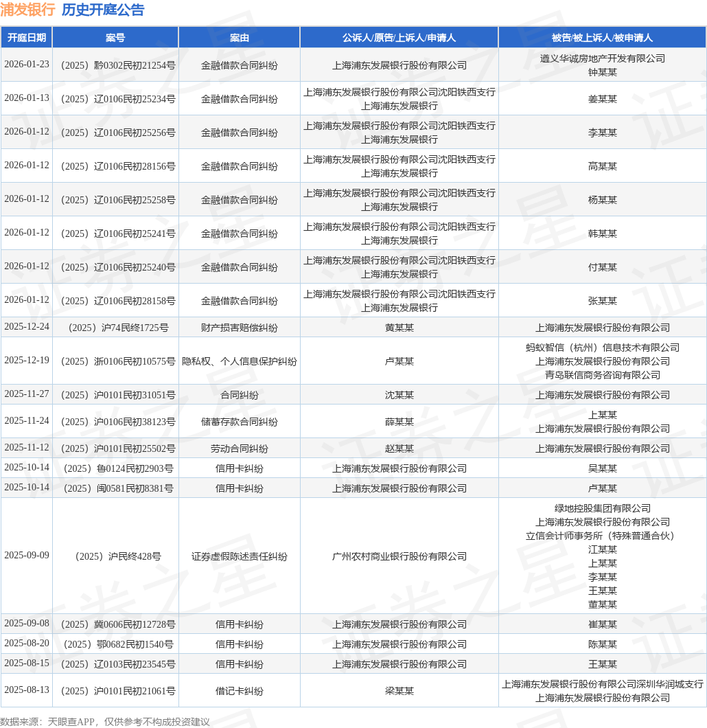Image resolution: width=707 pixels, height=728 pixels.
Task: Click case number (2025)沪0101民初31051号
Action: 118,395
